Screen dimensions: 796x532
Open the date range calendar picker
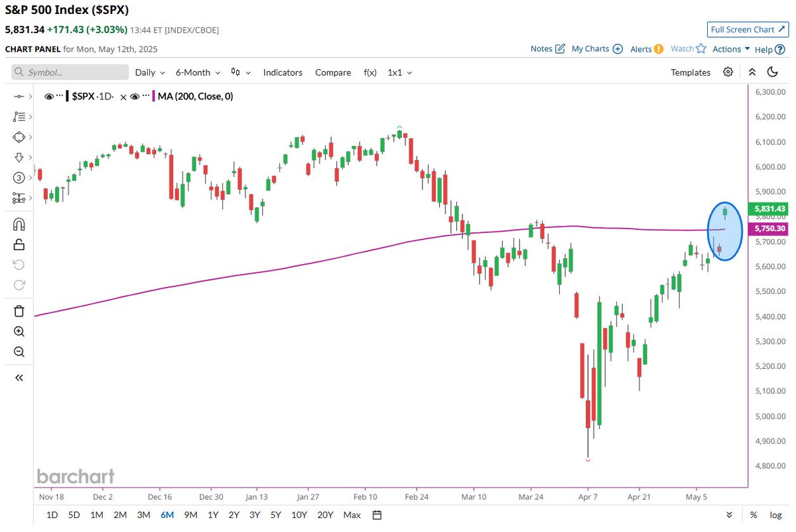click(377, 515)
